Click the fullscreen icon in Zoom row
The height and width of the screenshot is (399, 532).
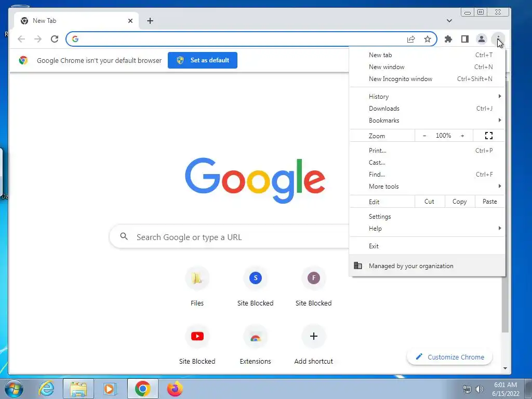coord(488,136)
